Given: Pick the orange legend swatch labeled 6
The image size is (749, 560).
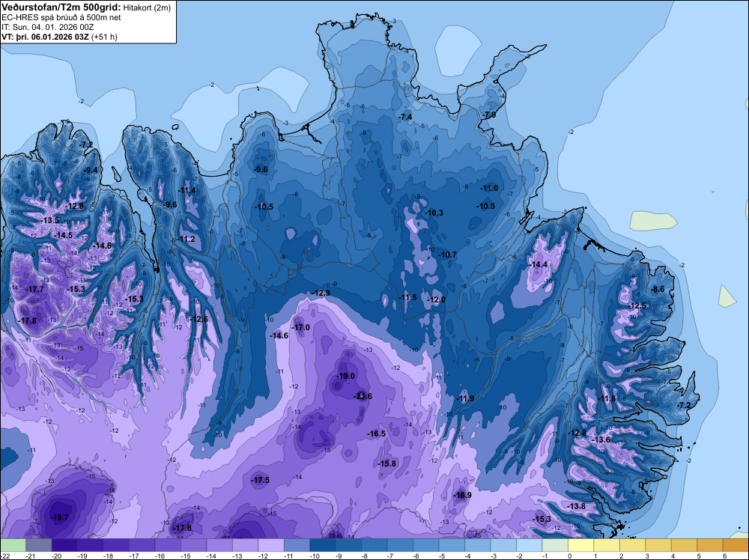Looking at the screenshot, I should [x=736, y=545].
